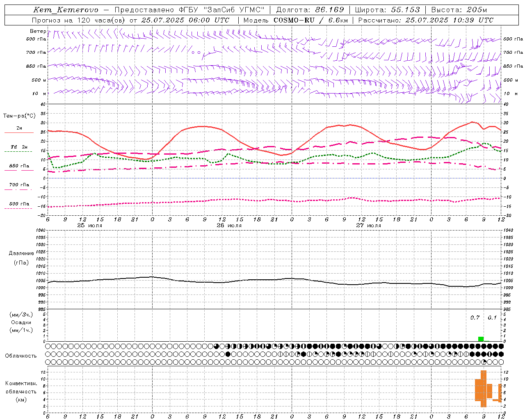Viewport: 525px width, 420px height.
Task: Click the Высота: 205м header field
Action: (459, 10)
